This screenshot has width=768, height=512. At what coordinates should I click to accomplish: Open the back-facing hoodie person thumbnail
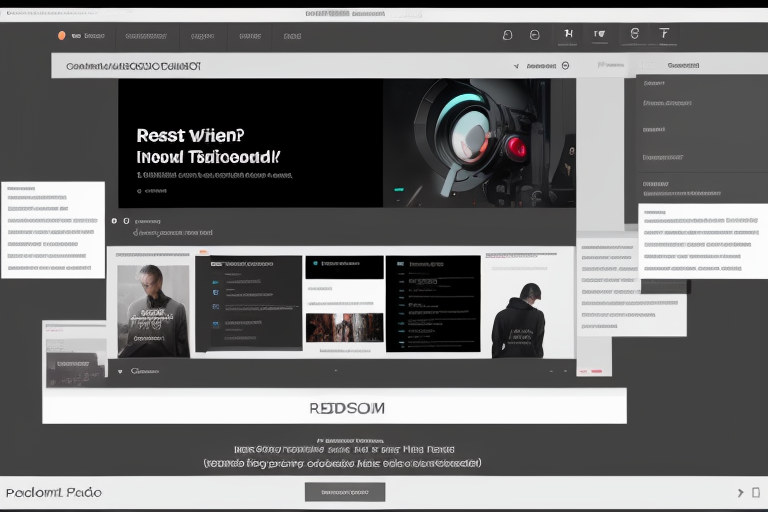point(518,318)
